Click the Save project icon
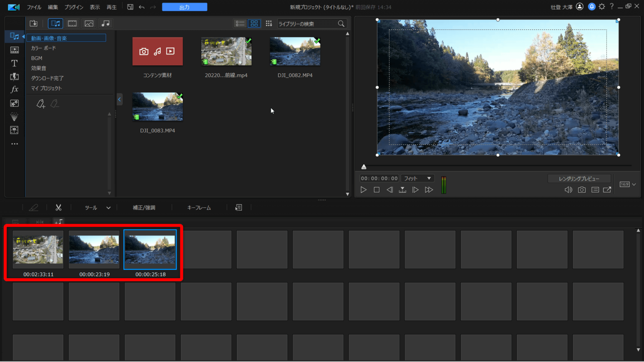Image resolution: width=644 pixels, height=362 pixels. tap(130, 7)
